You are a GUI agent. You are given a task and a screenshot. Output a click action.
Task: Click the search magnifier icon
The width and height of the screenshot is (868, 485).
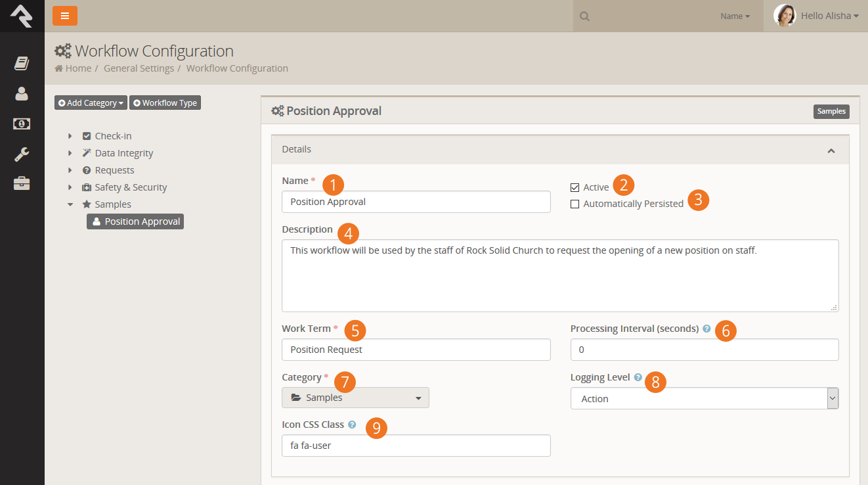(x=584, y=16)
